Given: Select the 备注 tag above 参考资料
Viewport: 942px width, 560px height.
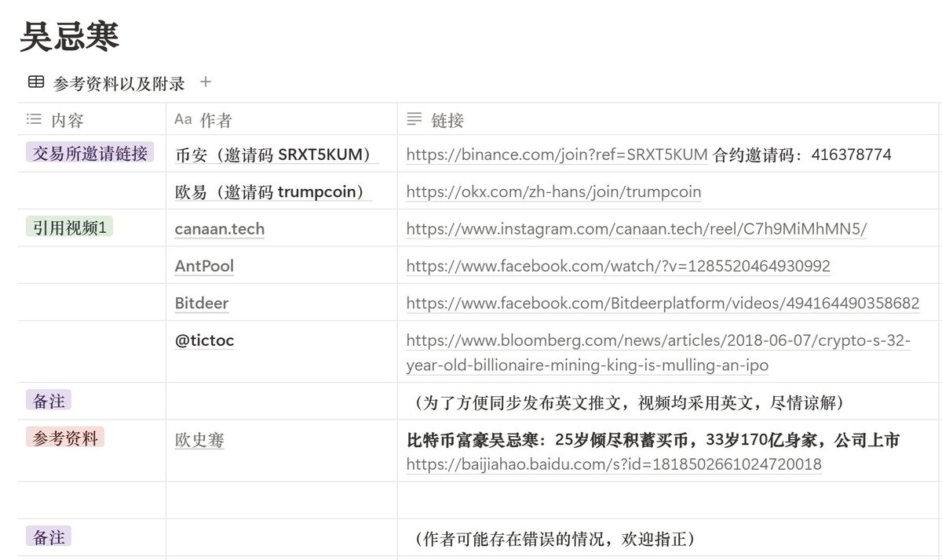Looking at the screenshot, I should pyautogui.click(x=49, y=401).
